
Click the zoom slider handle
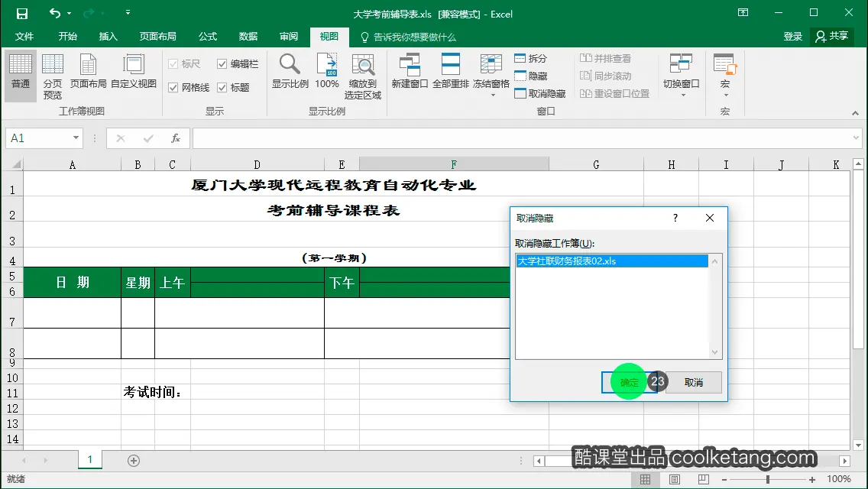(768, 480)
